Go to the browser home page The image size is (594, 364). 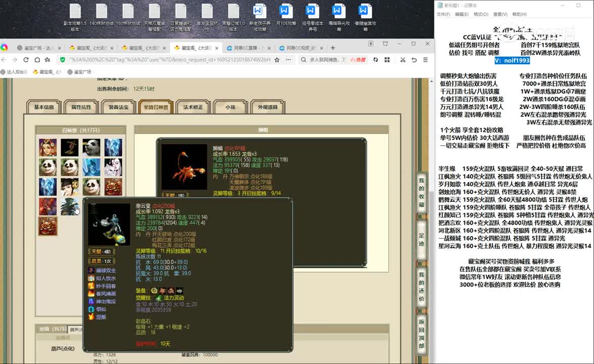pos(37,60)
